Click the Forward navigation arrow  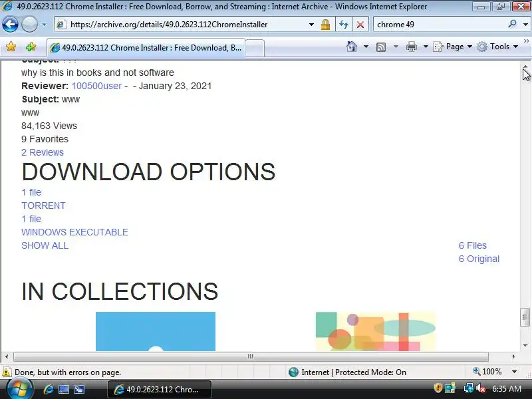coord(29,25)
